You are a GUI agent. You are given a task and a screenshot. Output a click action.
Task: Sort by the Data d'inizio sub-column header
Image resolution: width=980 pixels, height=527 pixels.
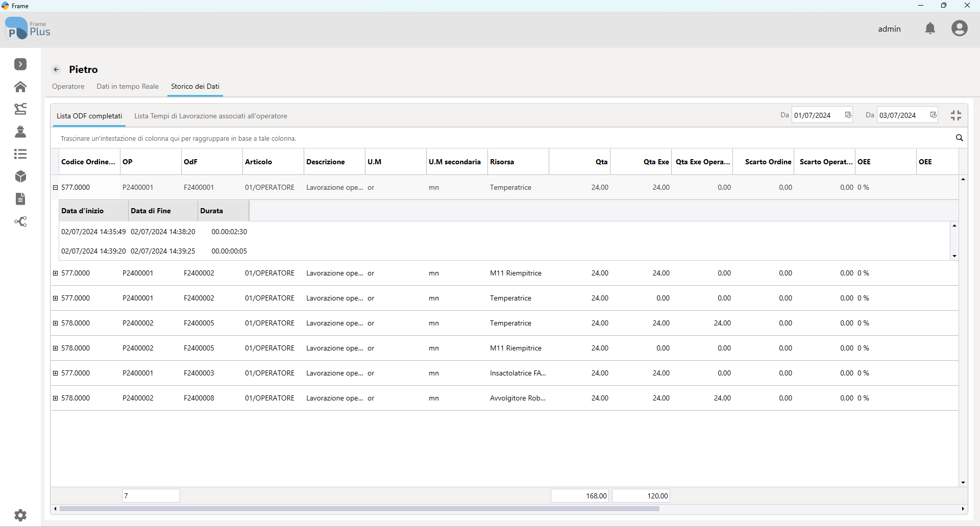tap(94, 211)
